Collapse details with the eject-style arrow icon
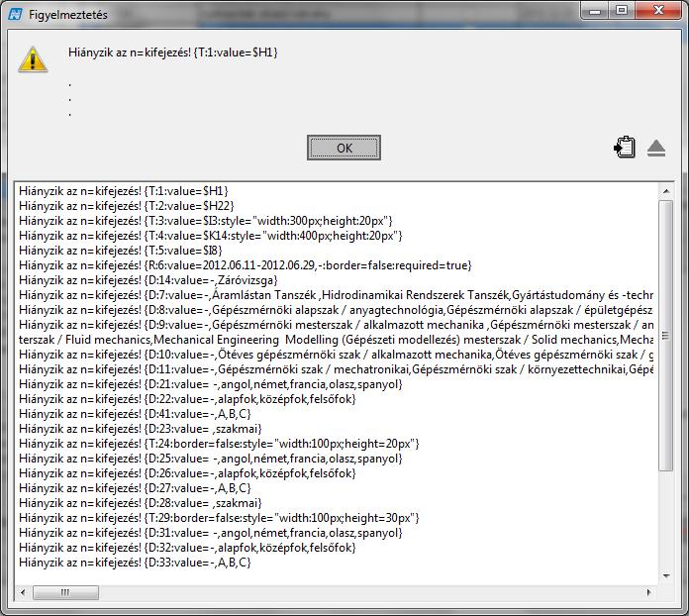Image resolution: width=689 pixels, height=616 pixels. coord(656,149)
